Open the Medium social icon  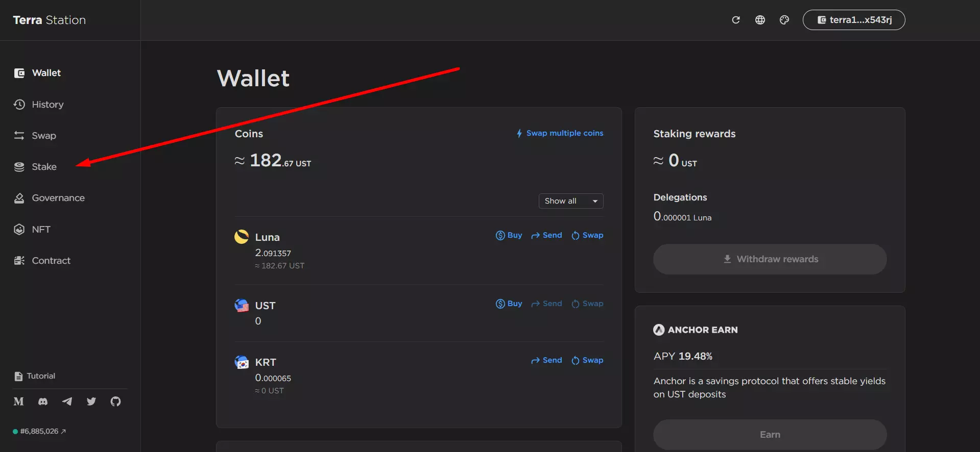coord(19,401)
